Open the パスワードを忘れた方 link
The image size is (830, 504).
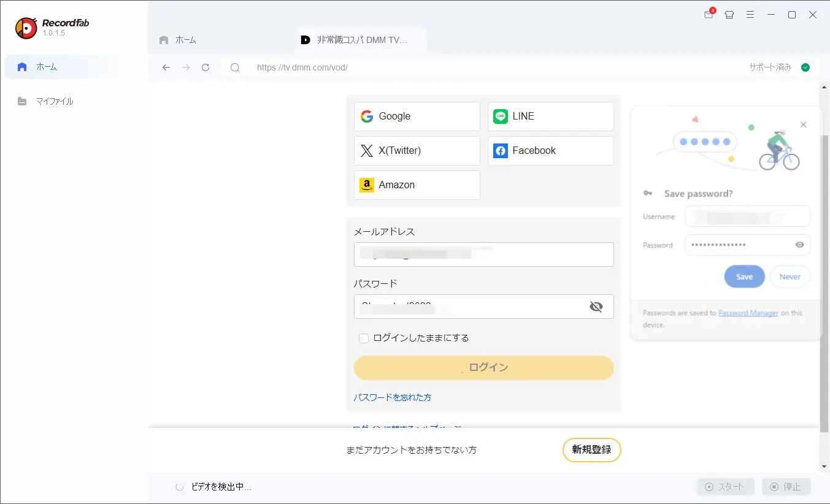[393, 397]
